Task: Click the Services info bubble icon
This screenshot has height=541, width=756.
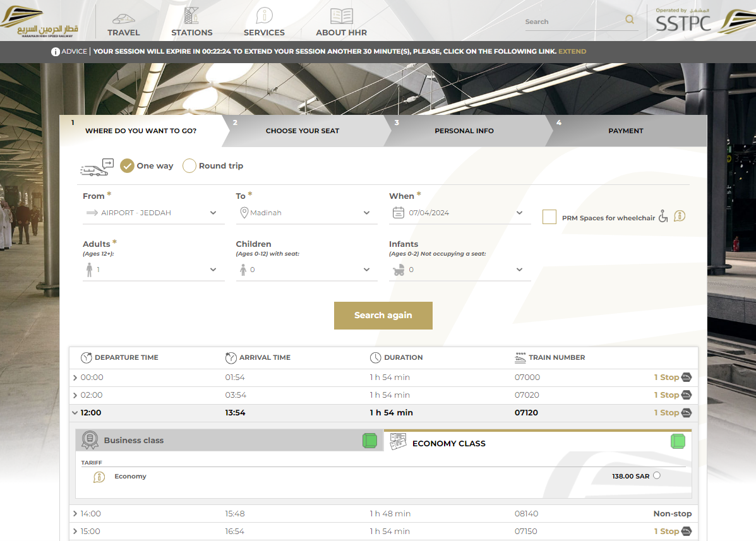Action: point(264,16)
